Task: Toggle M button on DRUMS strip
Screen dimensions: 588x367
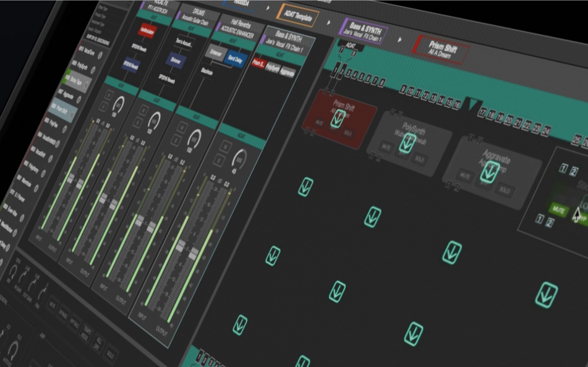Action: tap(144, 111)
